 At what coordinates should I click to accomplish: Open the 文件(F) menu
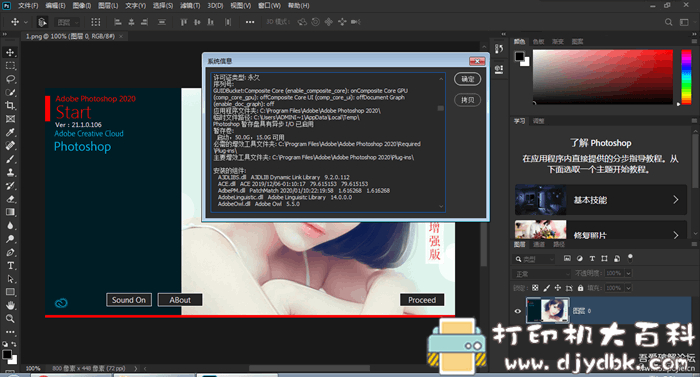[28, 5]
